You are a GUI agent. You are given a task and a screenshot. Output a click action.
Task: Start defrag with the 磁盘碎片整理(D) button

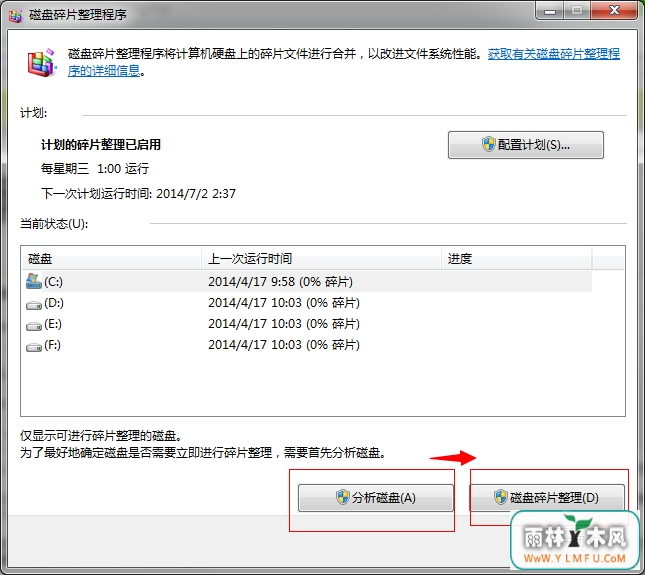point(547,498)
